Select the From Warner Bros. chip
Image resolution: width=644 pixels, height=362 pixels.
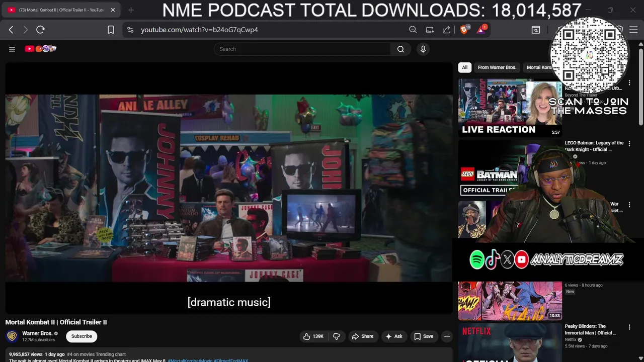point(497,67)
